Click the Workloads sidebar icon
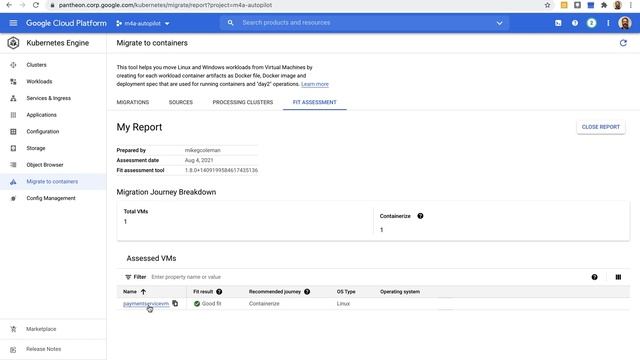The width and height of the screenshot is (640, 360). click(13, 82)
